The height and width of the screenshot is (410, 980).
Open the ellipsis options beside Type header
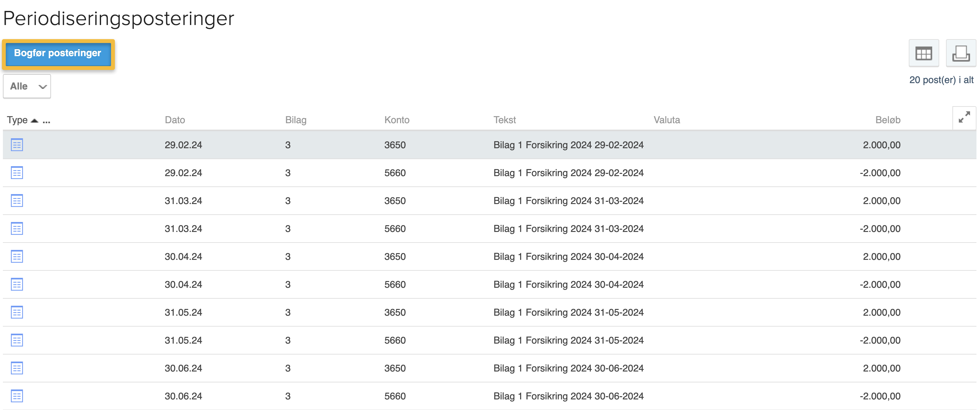(47, 120)
